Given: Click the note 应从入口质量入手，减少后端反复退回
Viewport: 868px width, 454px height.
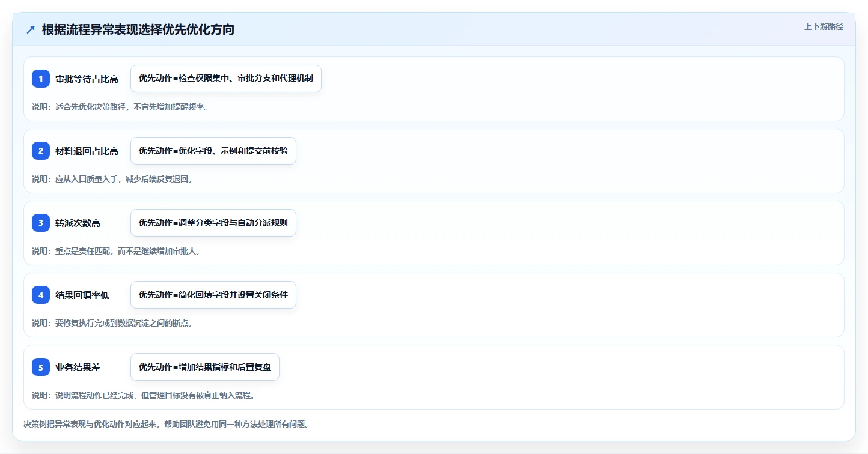Looking at the screenshot, I should [112, 179].
